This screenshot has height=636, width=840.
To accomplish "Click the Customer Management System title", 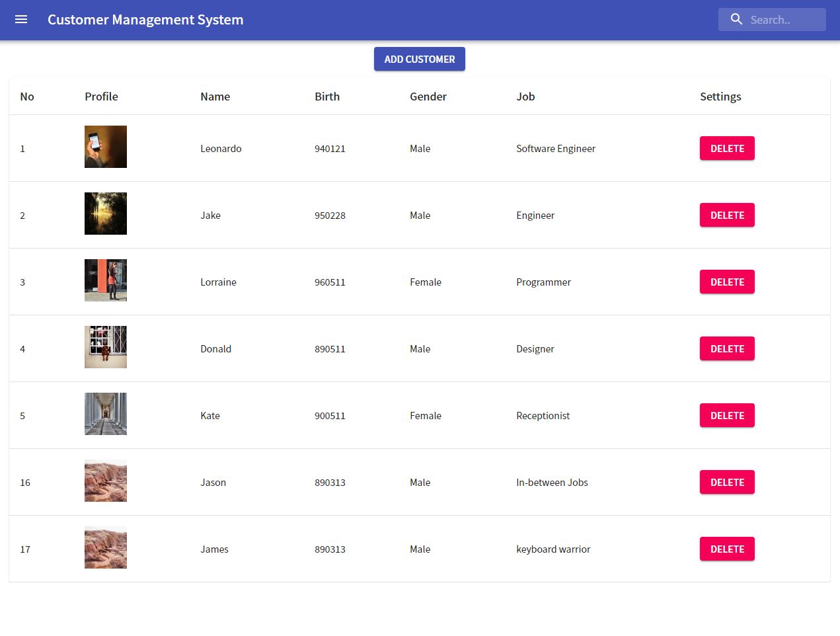I will click(x=145, y=20).
